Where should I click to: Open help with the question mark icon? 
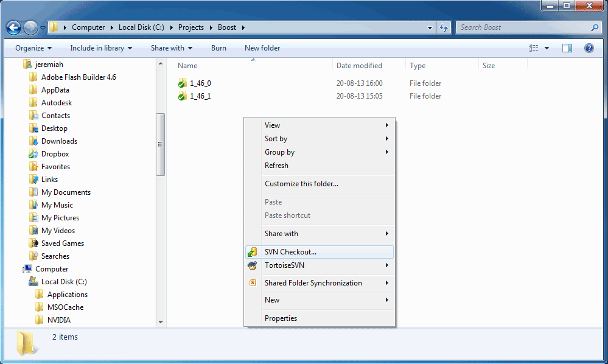589,48
